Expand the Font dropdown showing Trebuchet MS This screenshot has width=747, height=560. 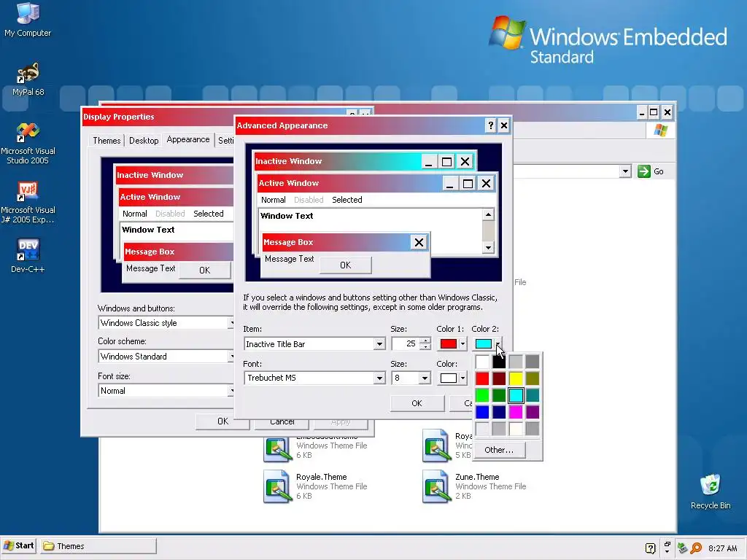click(379, 378)
